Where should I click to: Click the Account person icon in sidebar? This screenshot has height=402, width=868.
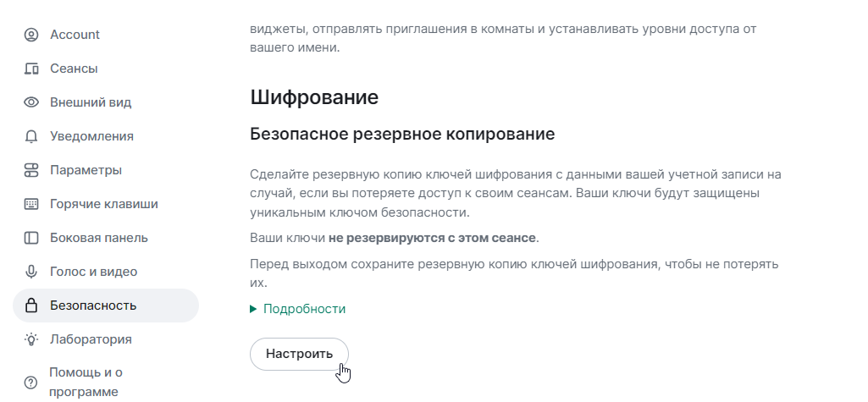point(31,35)
